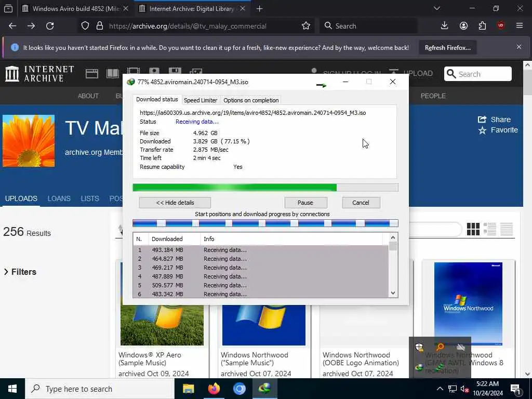Open the Firefox hamburger menu
Image resolution: width=532 pixels, height=399 pixels.
519,26
